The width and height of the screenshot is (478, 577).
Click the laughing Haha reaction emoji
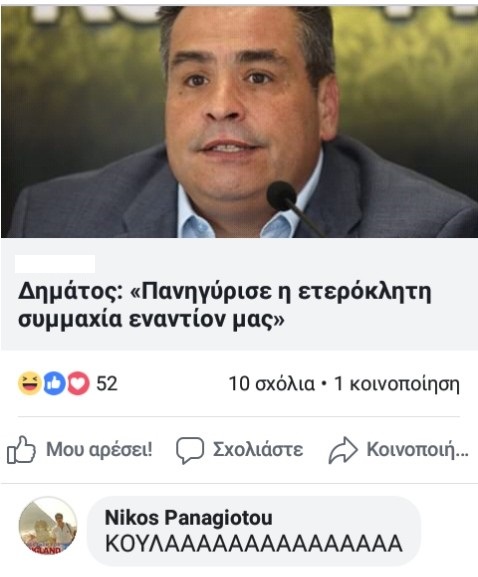pos(29,383)
